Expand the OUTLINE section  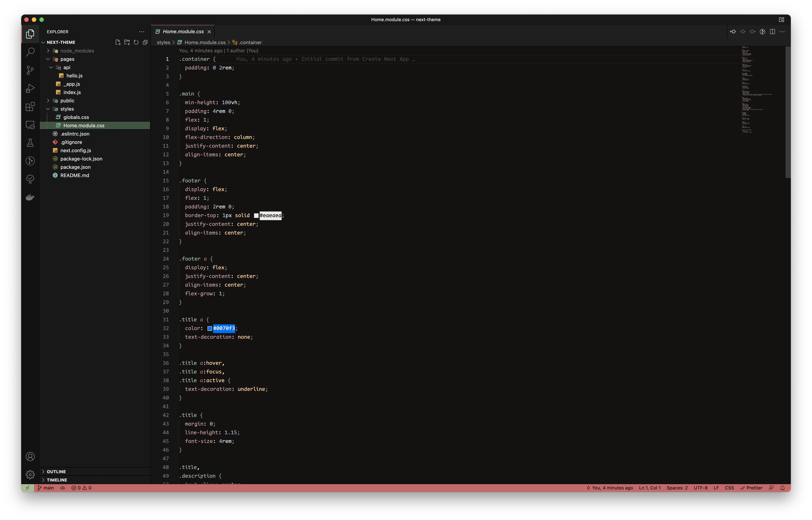(x=56, y=471)
